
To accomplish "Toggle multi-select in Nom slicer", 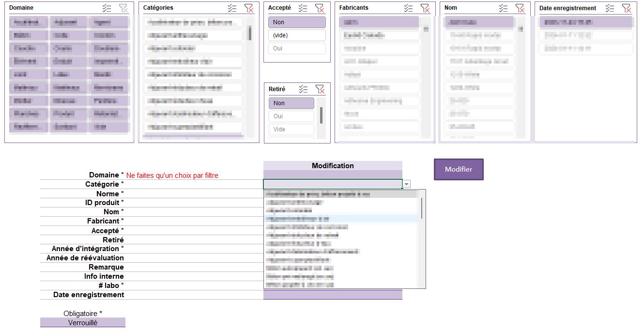I will 504,8.
